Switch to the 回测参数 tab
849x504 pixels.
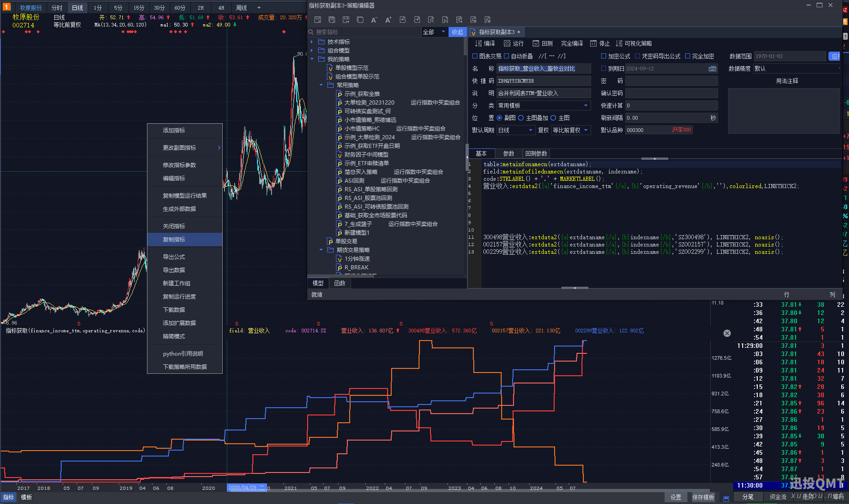(536, 153)
